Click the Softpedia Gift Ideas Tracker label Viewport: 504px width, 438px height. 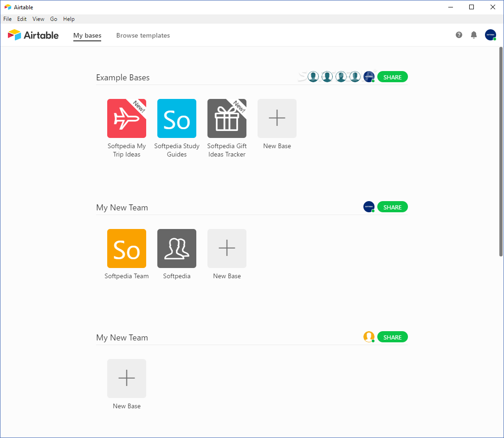pyautogui.click(x=227, y=150)
